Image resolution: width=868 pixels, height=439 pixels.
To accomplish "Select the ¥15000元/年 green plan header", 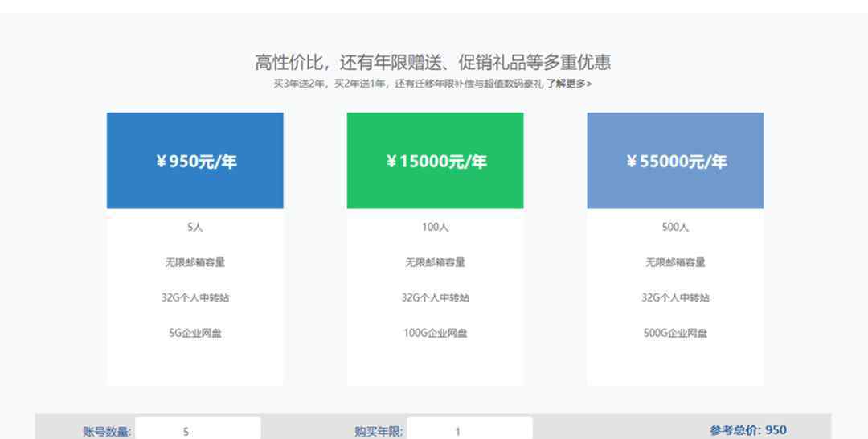I will [x=435, y=161].
